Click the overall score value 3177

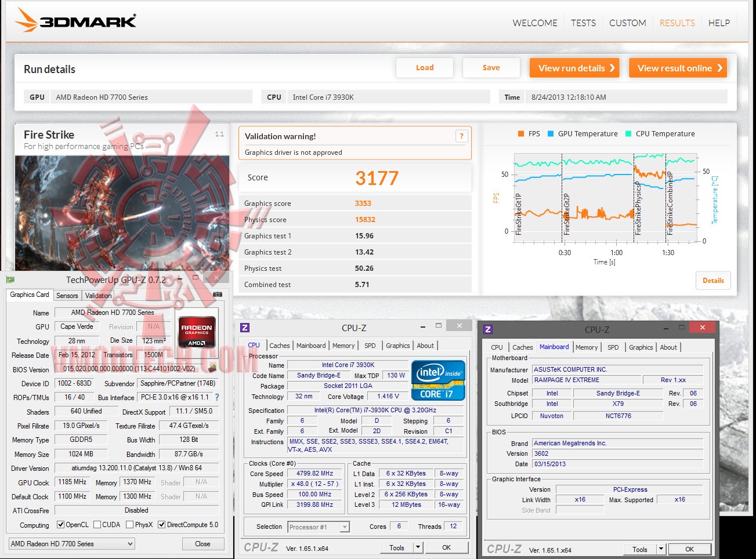pyautogui.click(x=377, y=178)
